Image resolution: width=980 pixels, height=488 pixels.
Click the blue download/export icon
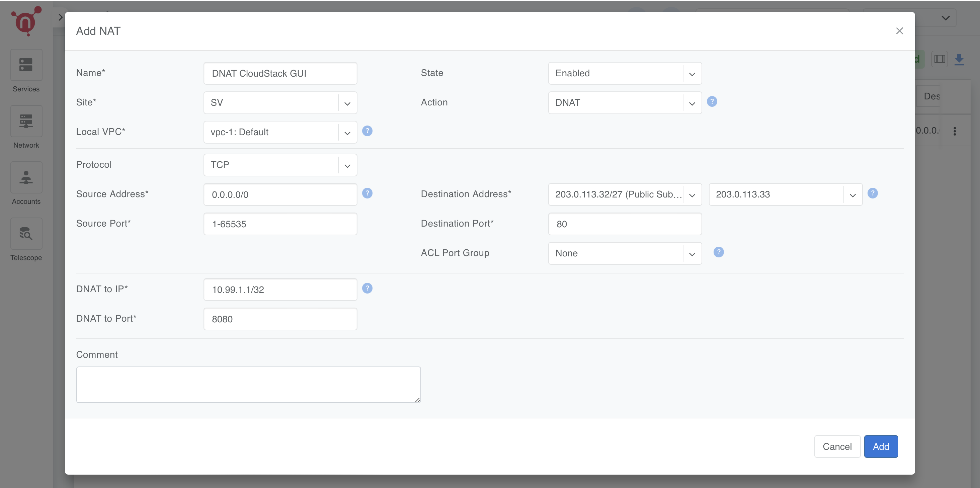960,59
